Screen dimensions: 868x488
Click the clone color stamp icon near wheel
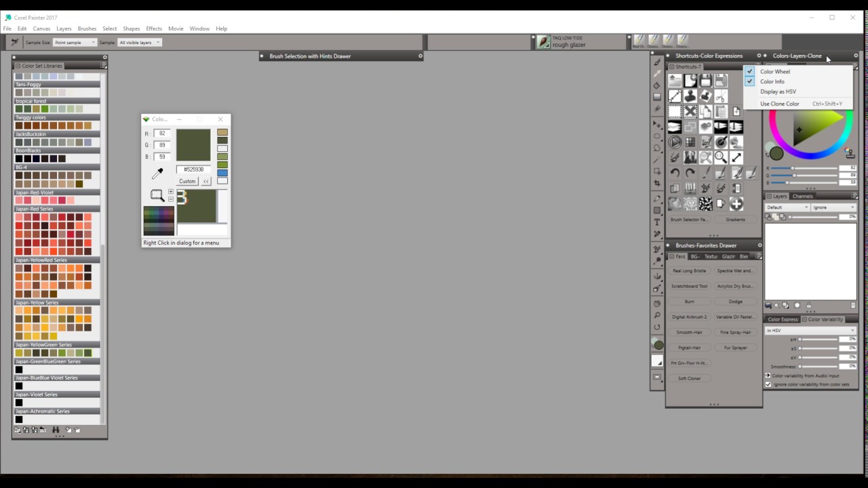(x=850, y=154)
